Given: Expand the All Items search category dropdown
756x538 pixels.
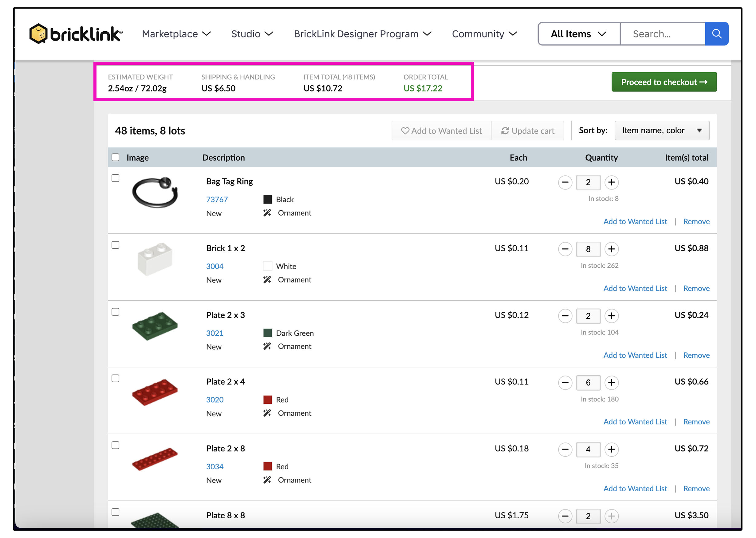Looking at the screenshot, I should click(578, 34).
